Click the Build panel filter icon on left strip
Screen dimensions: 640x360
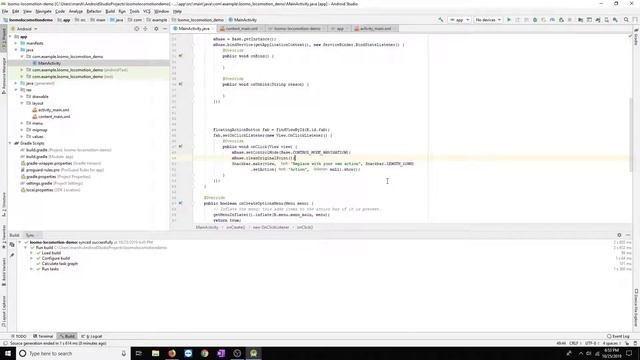coord(12,244)
